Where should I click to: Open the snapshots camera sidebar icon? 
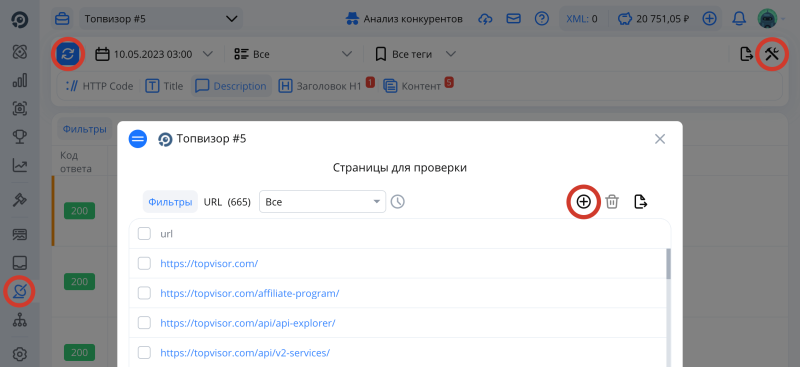[x=19, y=108]
